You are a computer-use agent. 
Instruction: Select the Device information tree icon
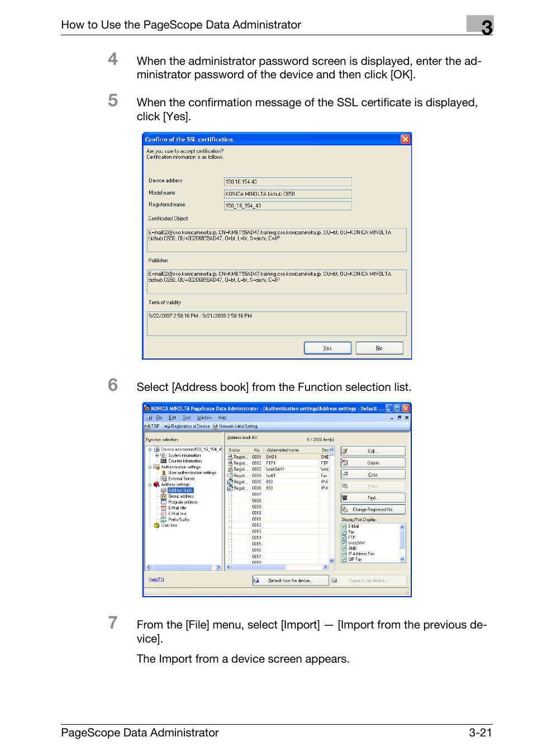157,450
